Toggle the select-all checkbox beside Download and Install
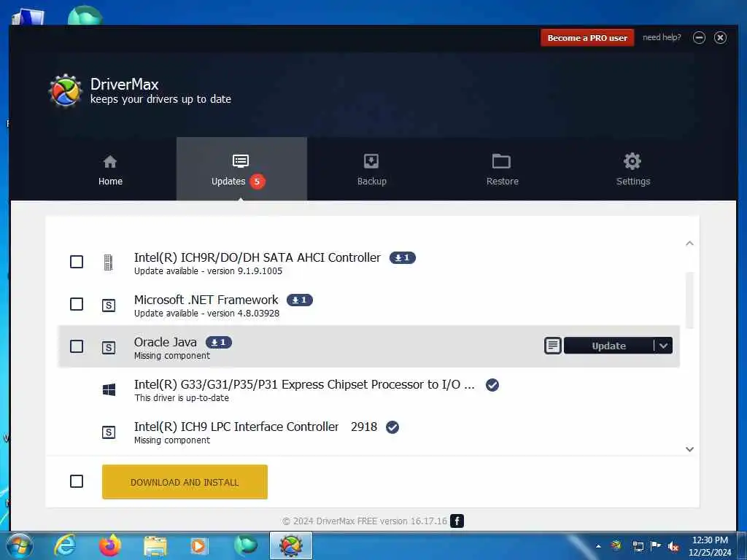 [x=77, y=481]
